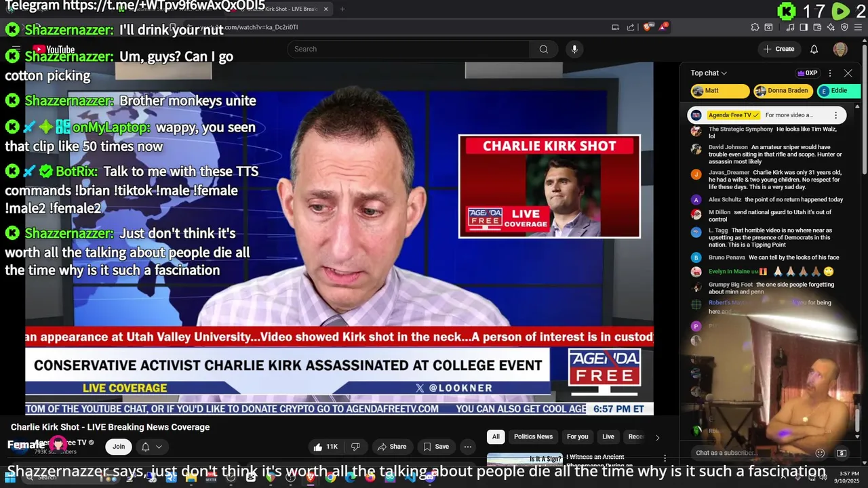
Task: Click the Super Chat dollar icon
Action: (842, 453)
